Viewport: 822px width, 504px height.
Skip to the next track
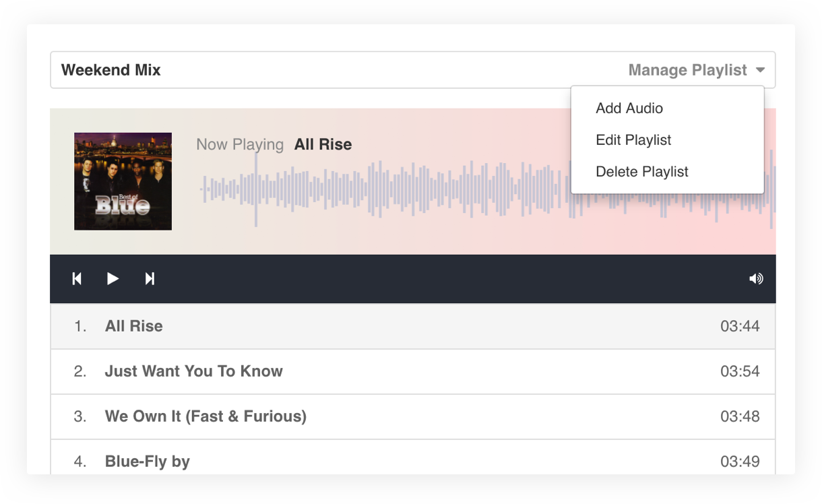click(x=150, y=278)
